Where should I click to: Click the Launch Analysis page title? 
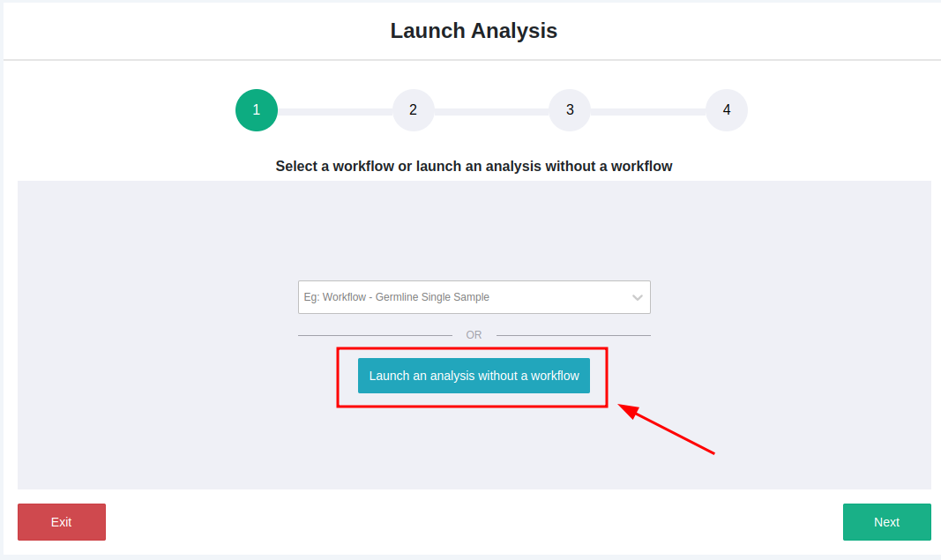click(474, 31)
